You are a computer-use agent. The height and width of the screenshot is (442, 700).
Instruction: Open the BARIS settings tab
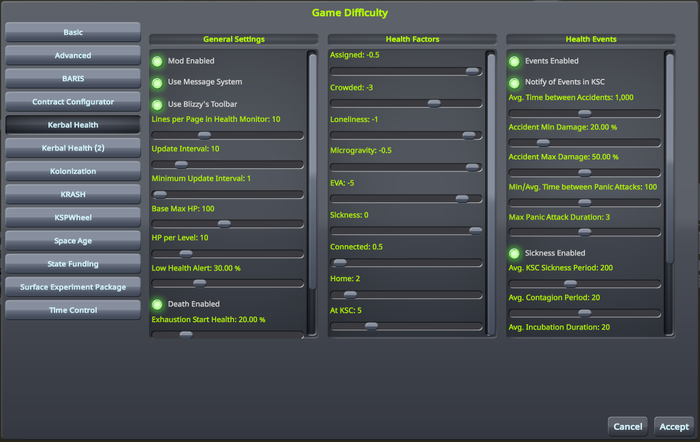(73, 79)
